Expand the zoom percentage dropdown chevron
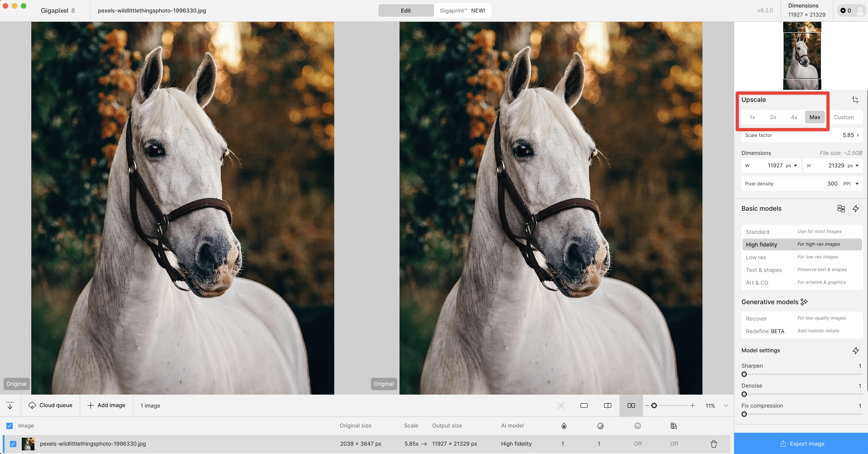Viewport: 868px width, 454px height. 726,405
